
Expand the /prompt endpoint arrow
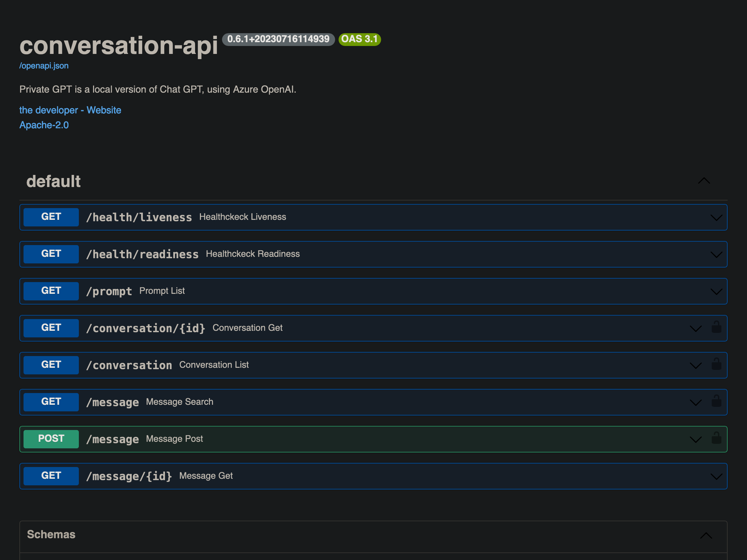pos(716,291)
